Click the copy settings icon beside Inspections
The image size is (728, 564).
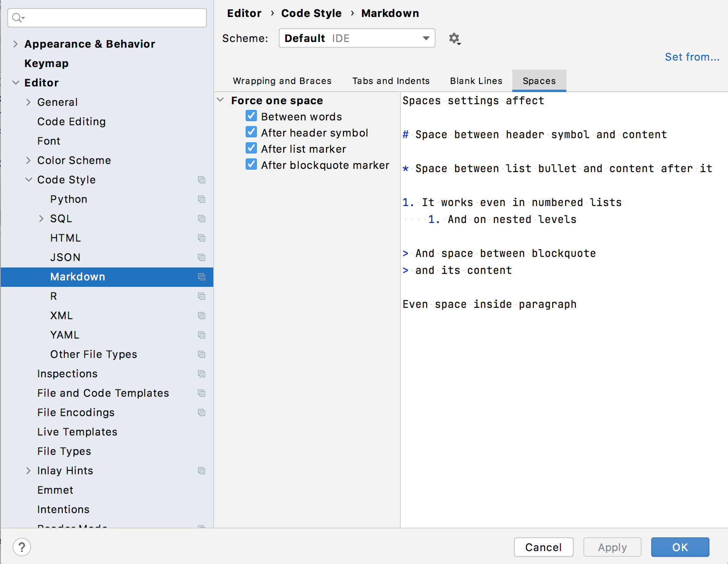coord(202,374)
